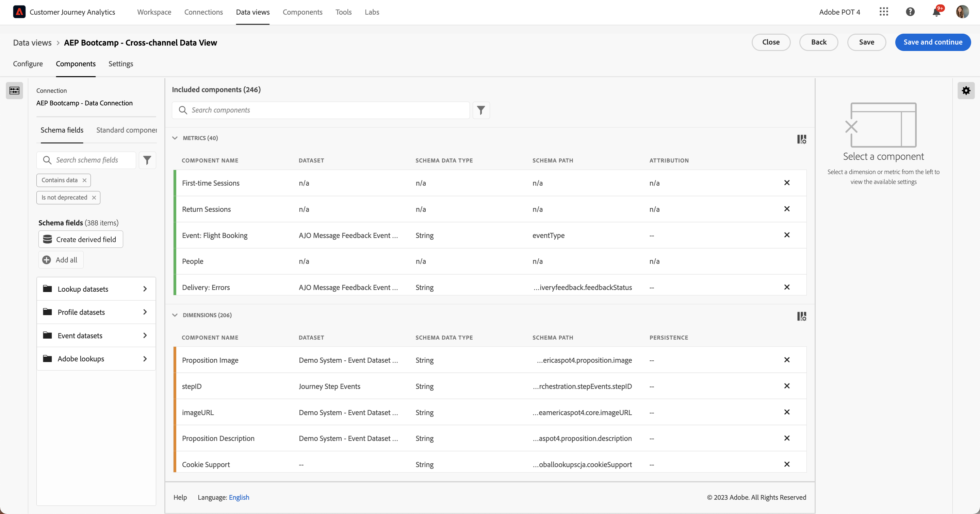Remove Proposition Description dimension
Image resolution: width=980 pixels, height=514 pixels.
pos(787,438)
